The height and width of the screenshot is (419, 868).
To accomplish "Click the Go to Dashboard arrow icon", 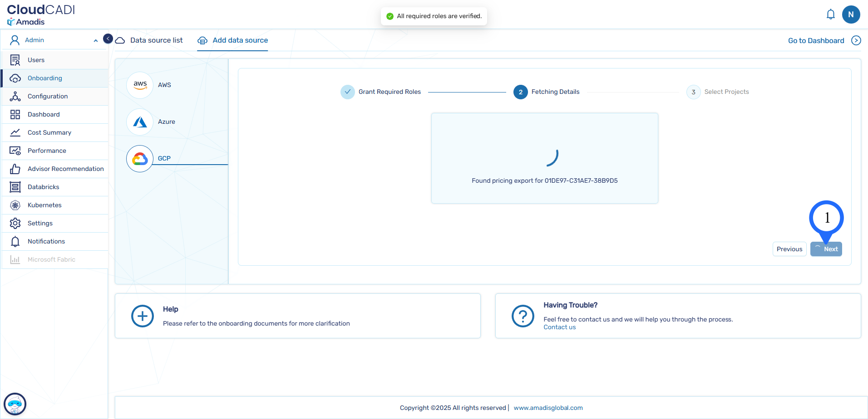I will [x=856, y=40].
